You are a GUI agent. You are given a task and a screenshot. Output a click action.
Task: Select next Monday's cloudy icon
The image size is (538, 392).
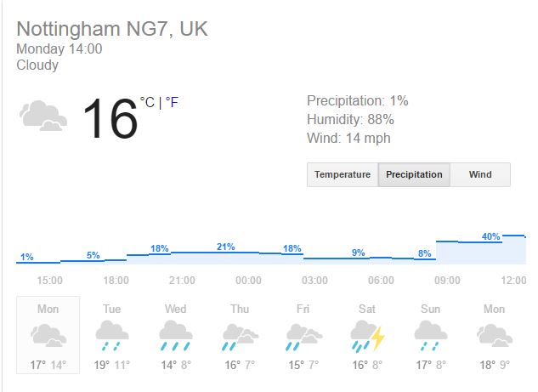point(494,336)
